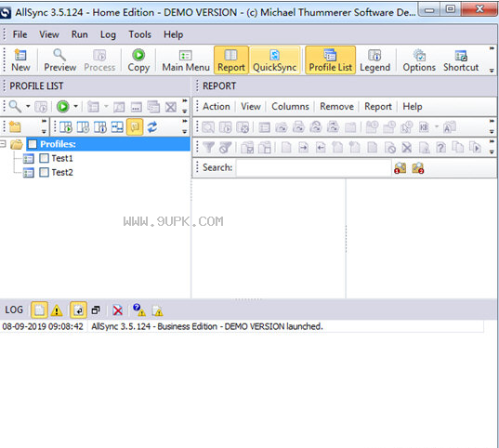Click profile-with-clock icon in Profile List toolbar
499x448 pixels.
[x=83, y=127]
